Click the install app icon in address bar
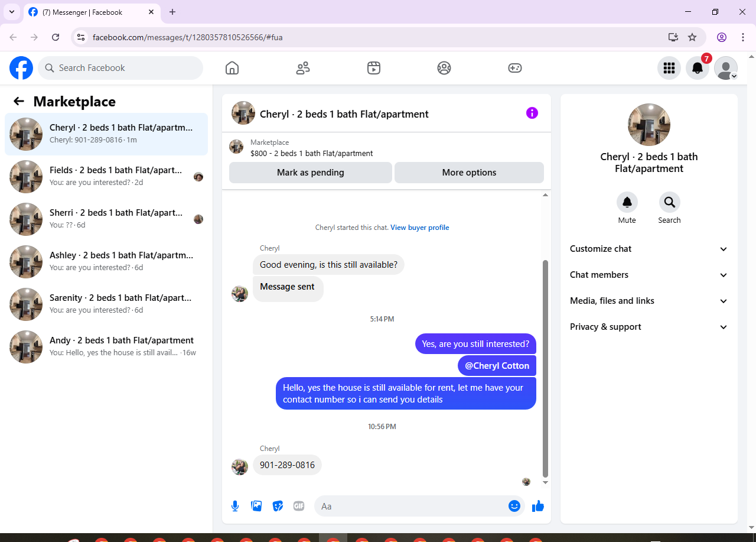The width and height of the screenshot is (756, 542). 673,37
